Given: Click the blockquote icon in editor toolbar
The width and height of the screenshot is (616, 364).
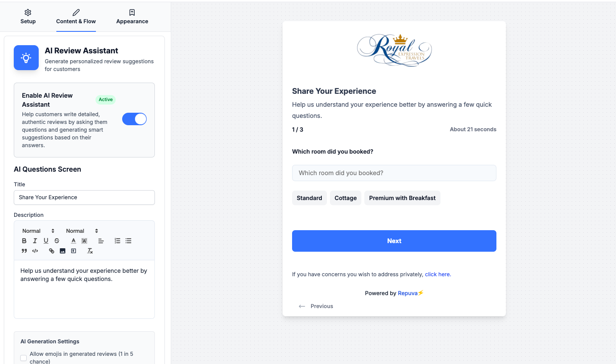Looking at the screenshot, I should tap(24, 251).
